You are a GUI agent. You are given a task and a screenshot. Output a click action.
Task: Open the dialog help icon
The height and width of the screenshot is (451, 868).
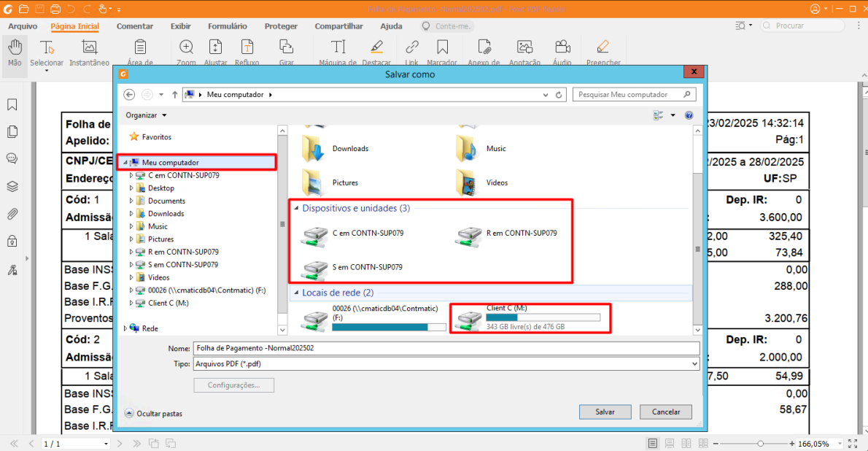click(x=689, y=115)
